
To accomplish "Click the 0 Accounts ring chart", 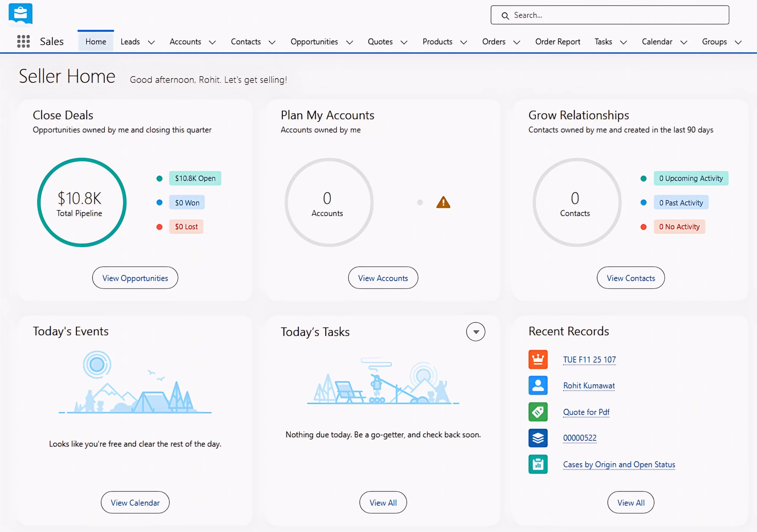I will [329, 203].
